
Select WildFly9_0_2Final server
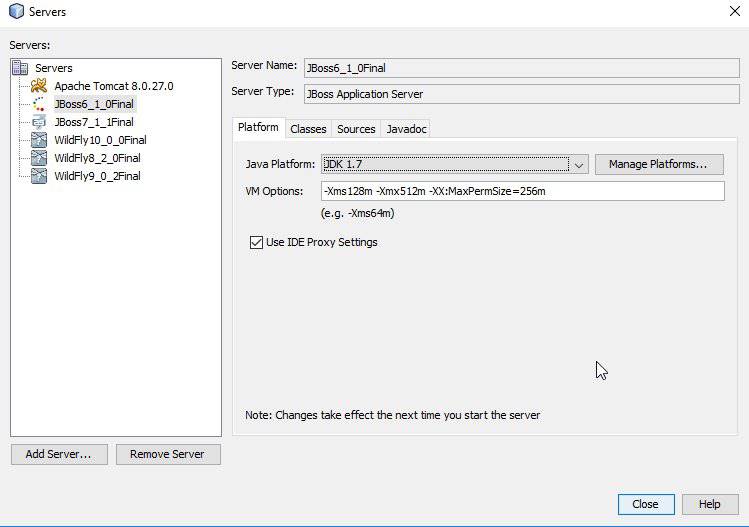97,176
